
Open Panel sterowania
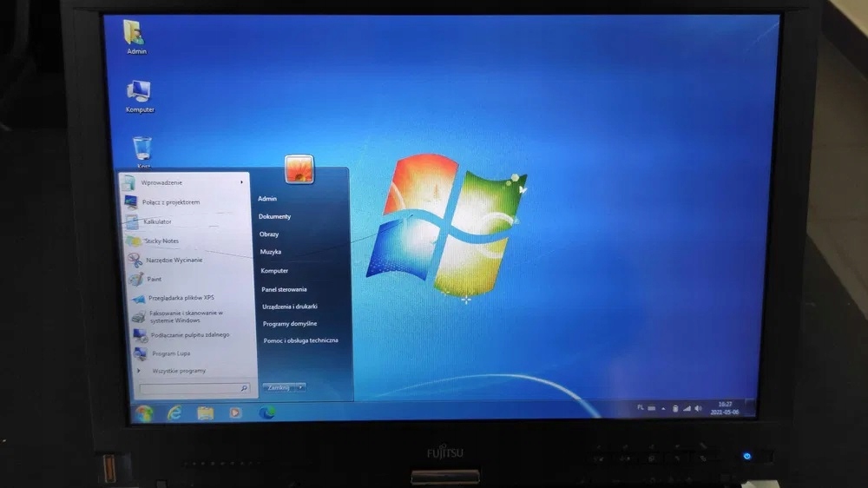[284, 289]
